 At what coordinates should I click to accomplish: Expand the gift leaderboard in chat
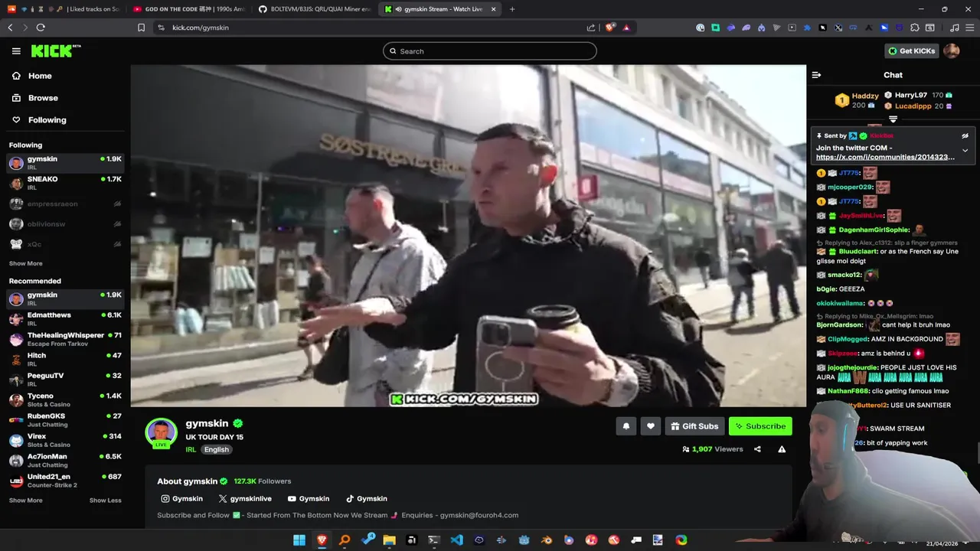click(x=893, y=119)
